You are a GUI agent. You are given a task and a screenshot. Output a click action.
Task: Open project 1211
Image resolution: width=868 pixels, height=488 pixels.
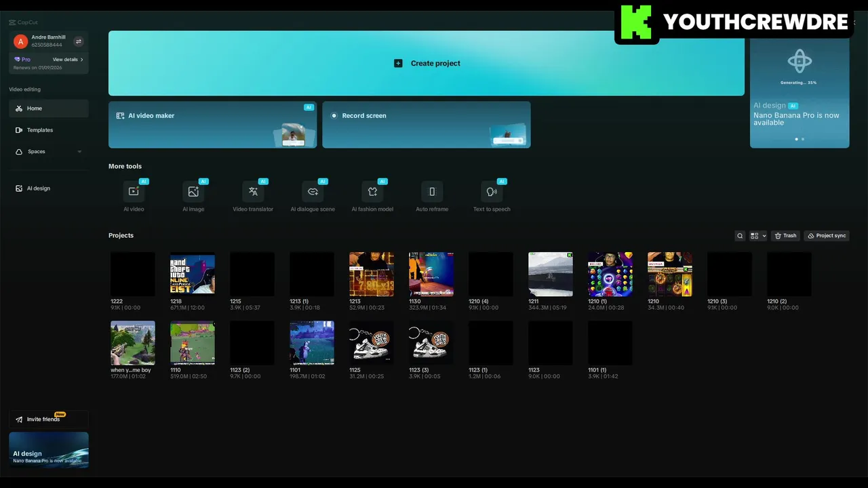pyautogui.click(x=550, y=274)
